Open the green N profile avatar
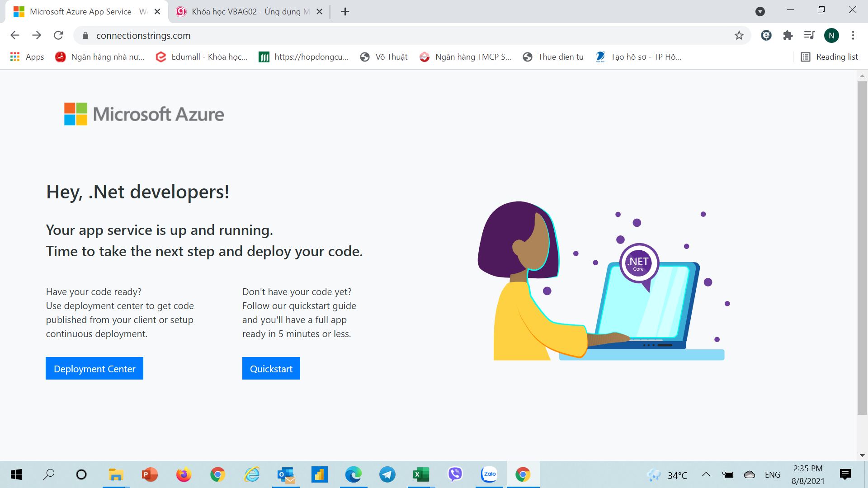This screenshot has height=488, width=868. (x=831, y=35)
